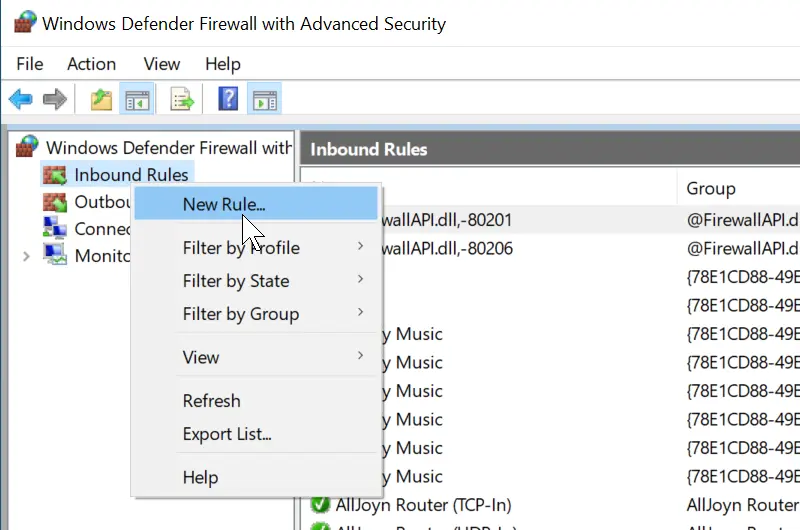Open Help via the question mark icon
The image size is (800, 530).
point(228,99)
